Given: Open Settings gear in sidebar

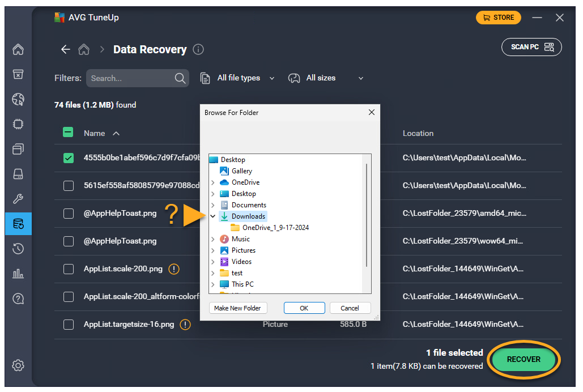Looking at the screenshot, I should [x=18, y=365].
